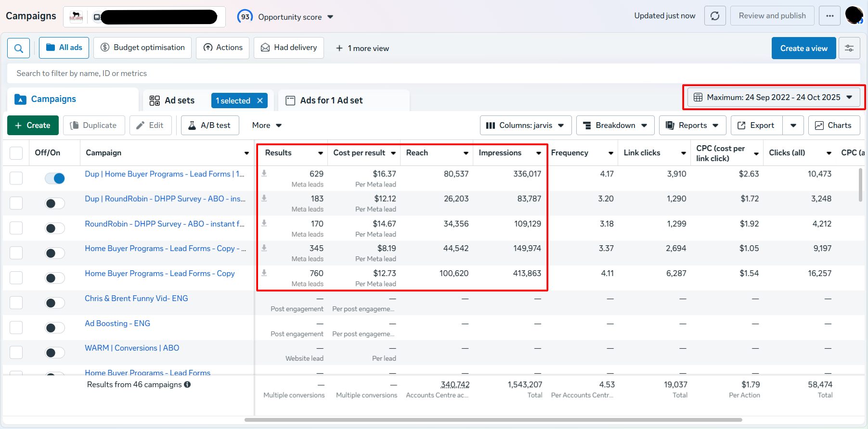Click the Opportunity score 93 circle
Image resolution: width=868 pixels, height=429 pixels.
point(245,16)
